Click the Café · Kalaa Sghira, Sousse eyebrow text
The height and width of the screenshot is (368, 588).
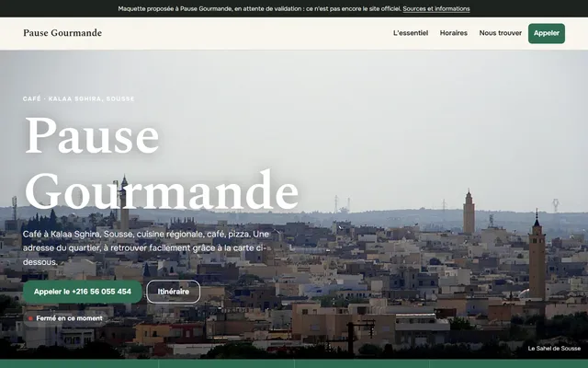78,98
